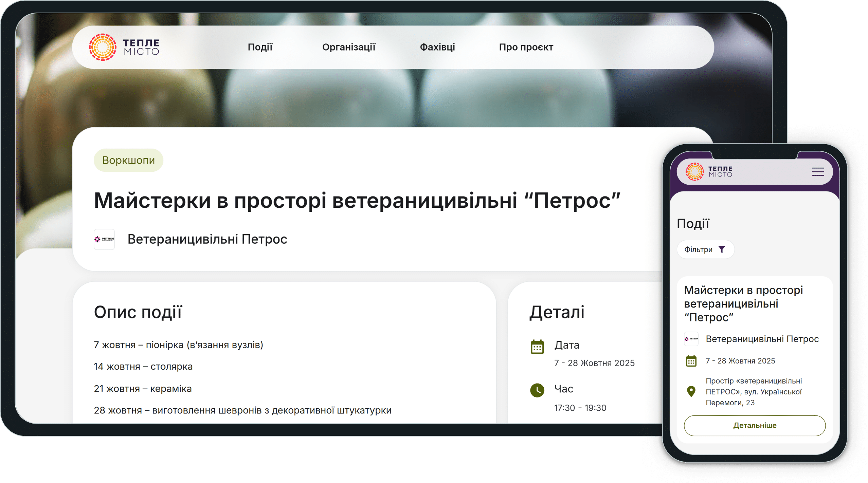Click the location pin icon in mobile card
This screenshot has height=483, width=868.
tap(691, 391)
